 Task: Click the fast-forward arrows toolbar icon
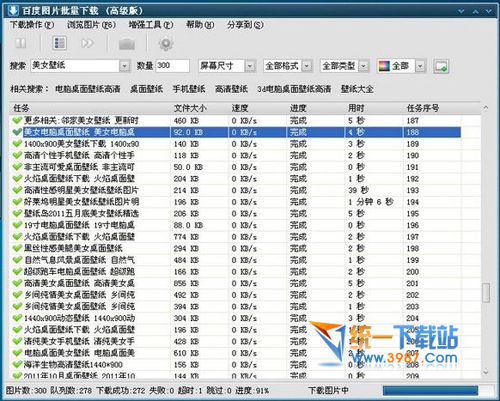click(87, 43)
